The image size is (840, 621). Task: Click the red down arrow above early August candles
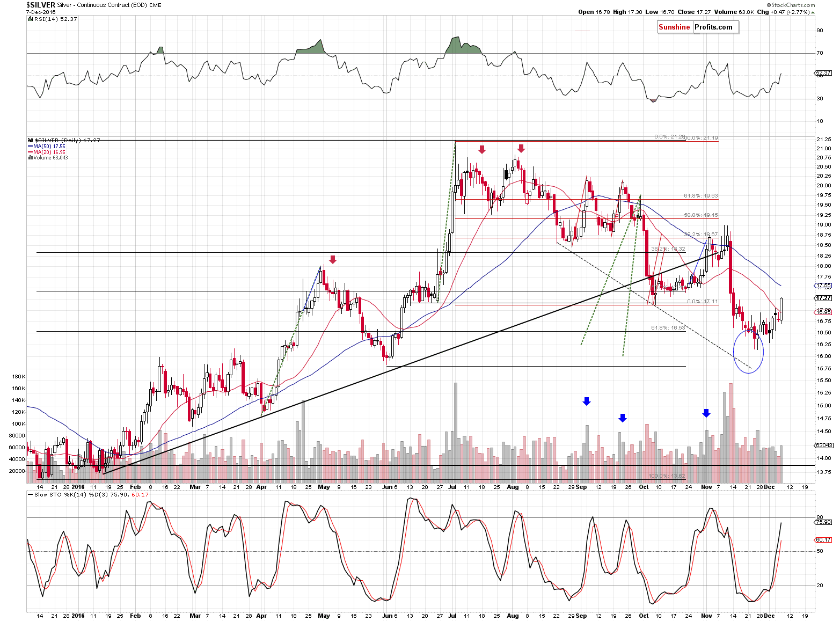[521, 149]
